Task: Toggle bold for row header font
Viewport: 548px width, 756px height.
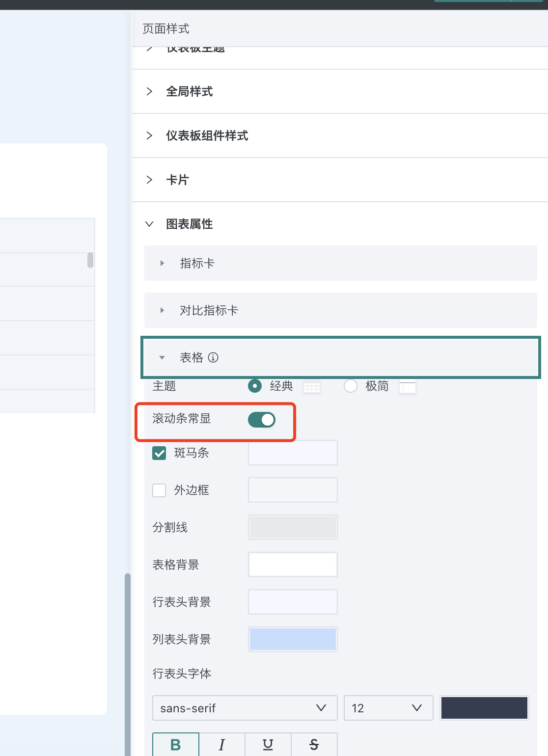Action: [x=176, y=745]
